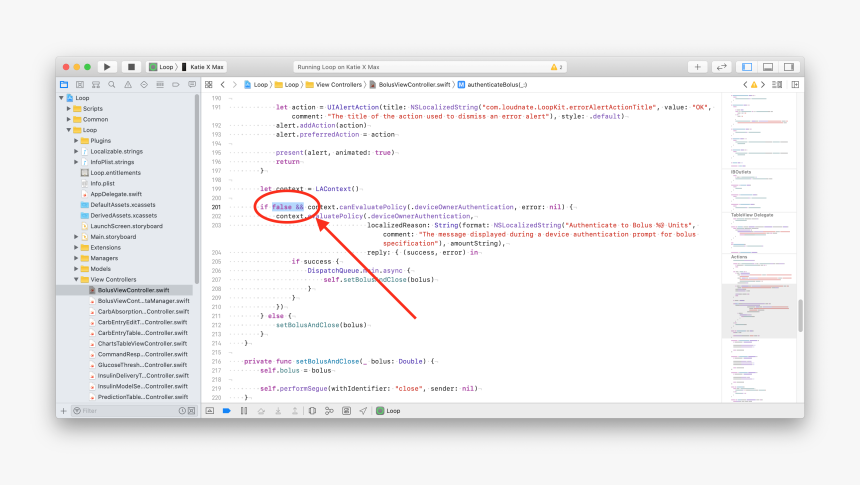Toggle the right inspector panel

pos(788,67)
